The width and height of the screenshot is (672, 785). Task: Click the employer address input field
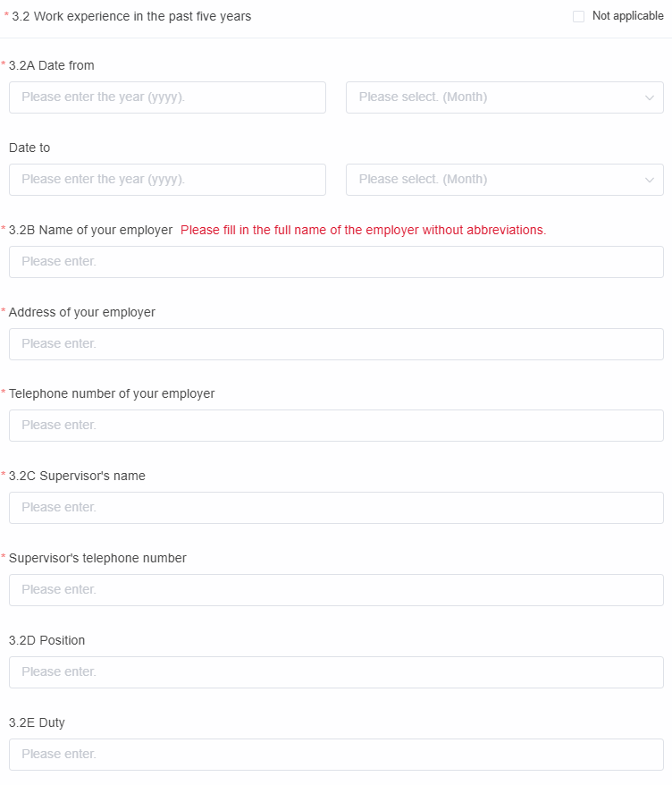336,344
